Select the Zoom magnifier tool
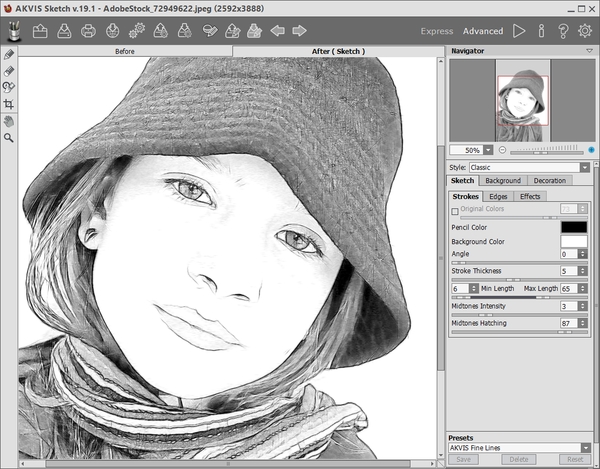 click(x=9, y=138)
